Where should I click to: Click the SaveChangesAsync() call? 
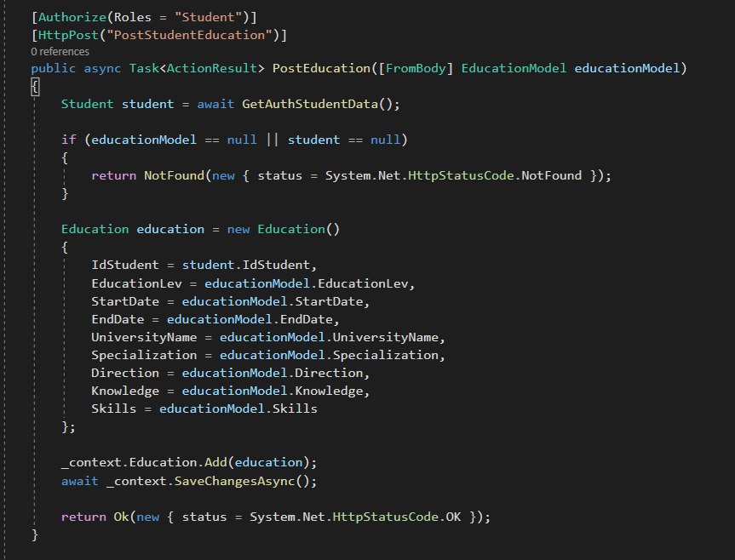245,481
